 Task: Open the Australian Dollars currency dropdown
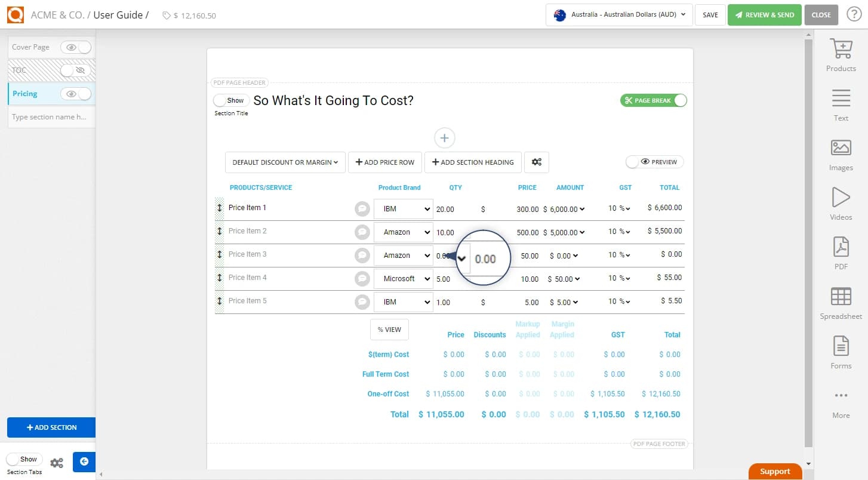coord(618,15)
